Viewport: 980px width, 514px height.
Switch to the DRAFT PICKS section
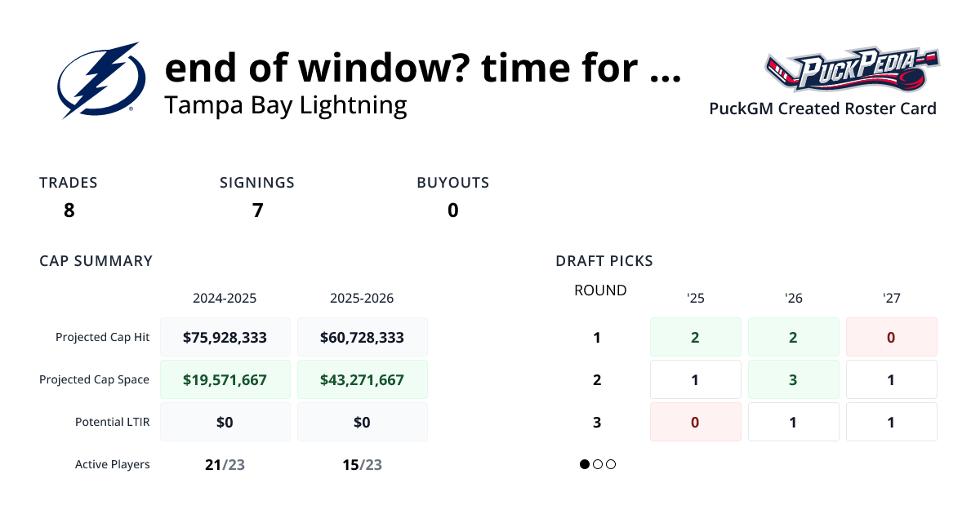tap(604, 260)
